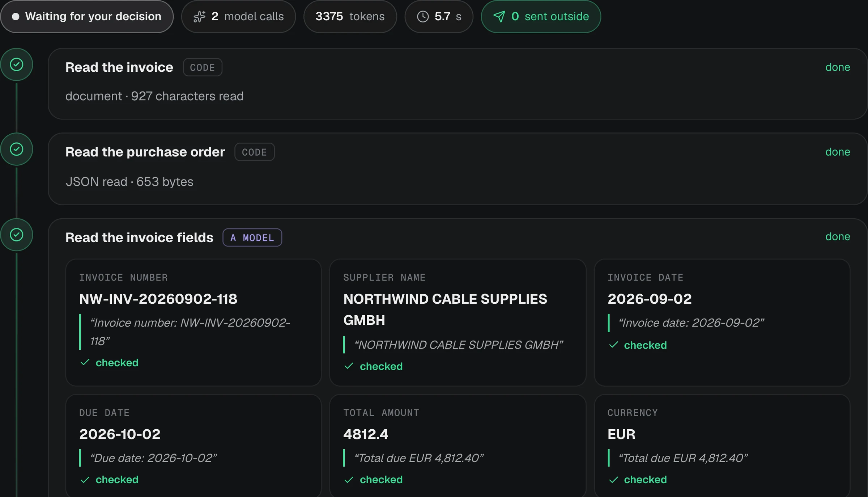The image size is (868, 497).
Task: Click the Read the purchase order step circle
Action: click(x=17, y=149)
